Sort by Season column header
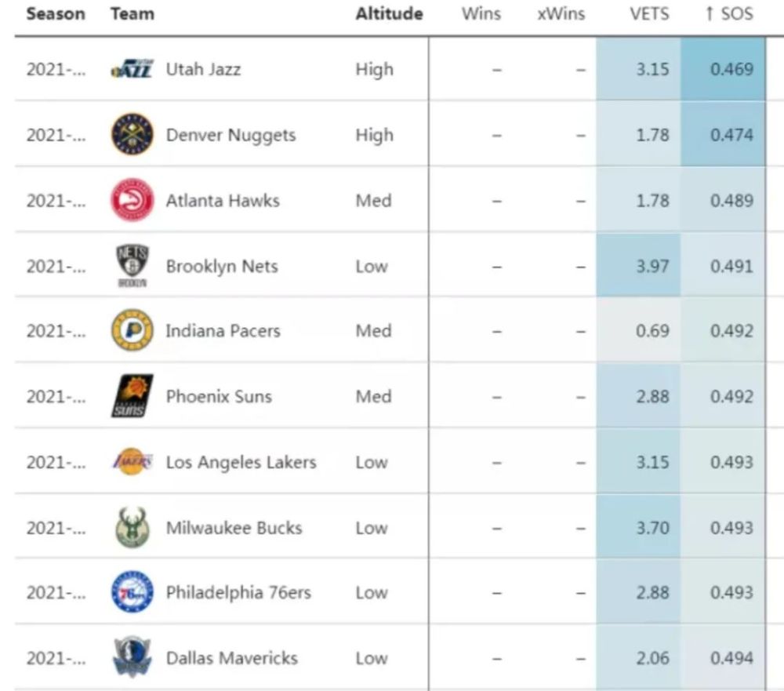 [56, 13]
